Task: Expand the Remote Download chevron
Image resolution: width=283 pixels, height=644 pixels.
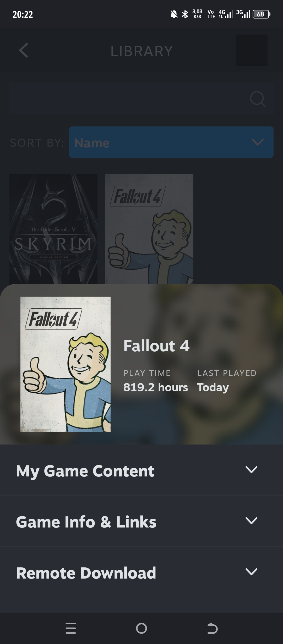Action: (x=251, y=571)
